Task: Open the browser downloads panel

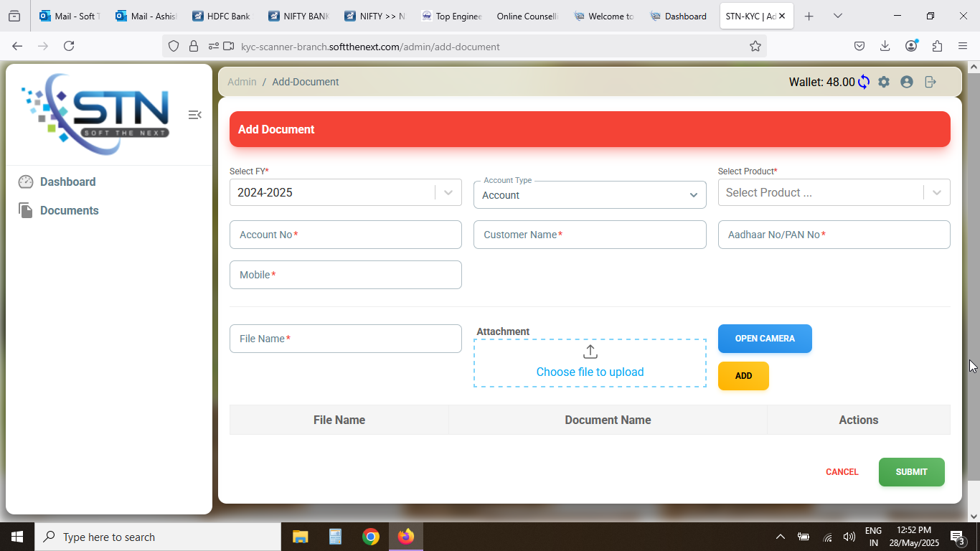Action: pos(885,46)
